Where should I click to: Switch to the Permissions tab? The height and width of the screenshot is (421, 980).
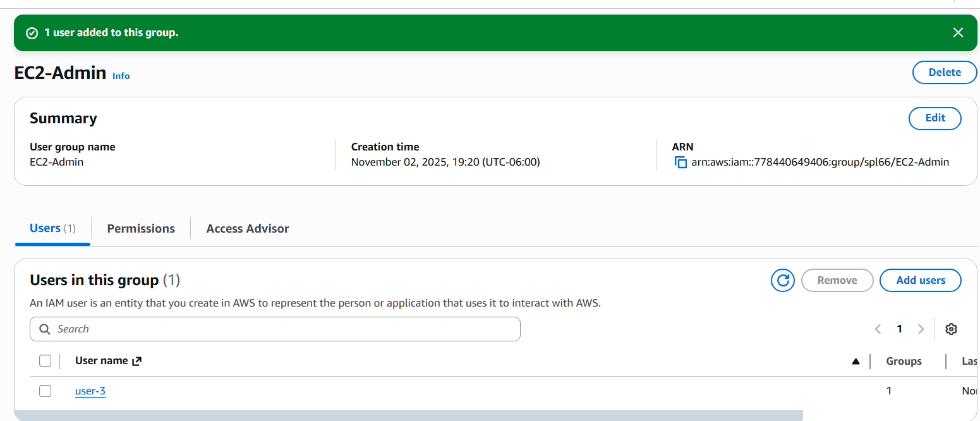click(x=140, y=228)
